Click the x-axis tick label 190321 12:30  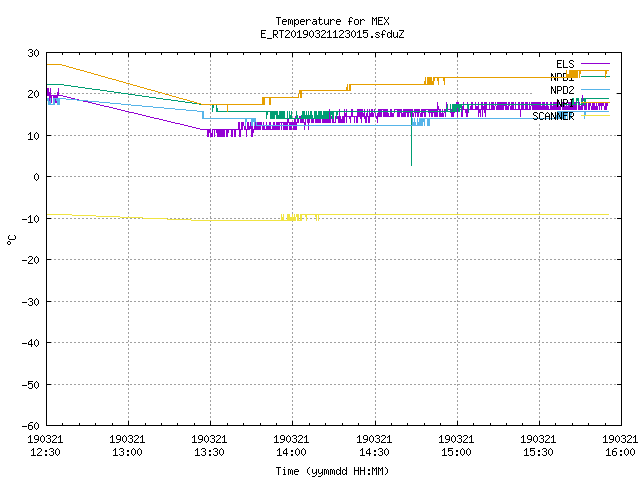point(45,446)
